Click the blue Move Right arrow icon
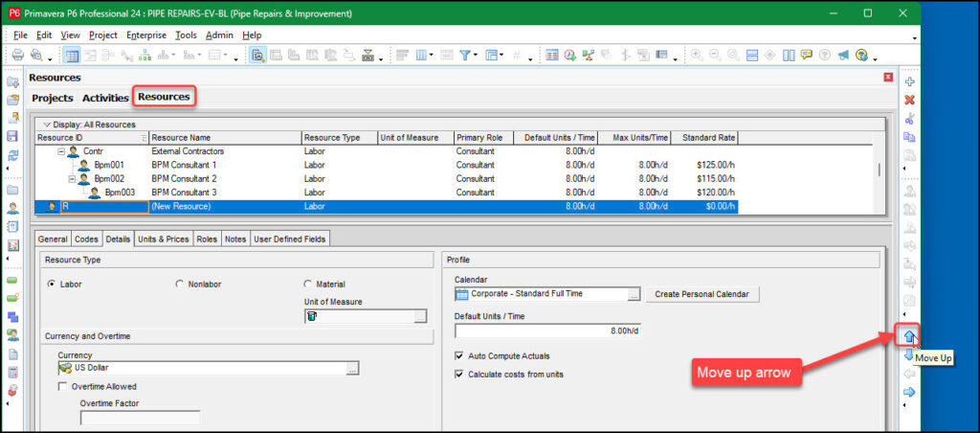980x433 pixels. [910, 393]
